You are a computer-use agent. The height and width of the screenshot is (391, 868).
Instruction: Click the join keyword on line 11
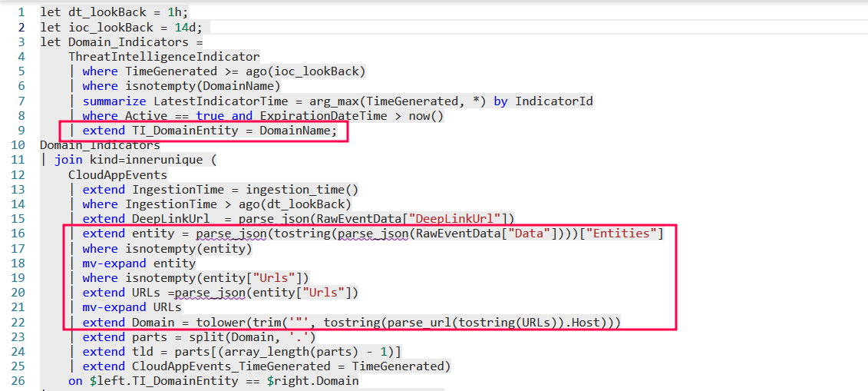pyautogui.click(x=68, y=160)
